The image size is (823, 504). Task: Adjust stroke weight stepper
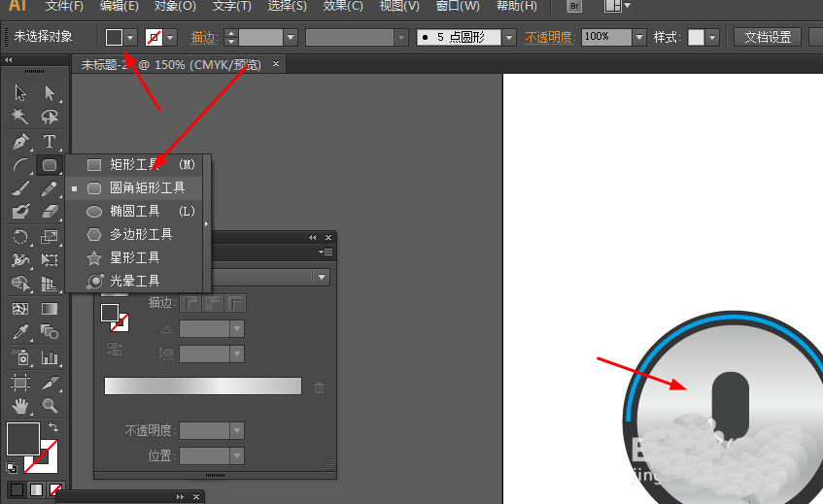[x=231, y=37]
